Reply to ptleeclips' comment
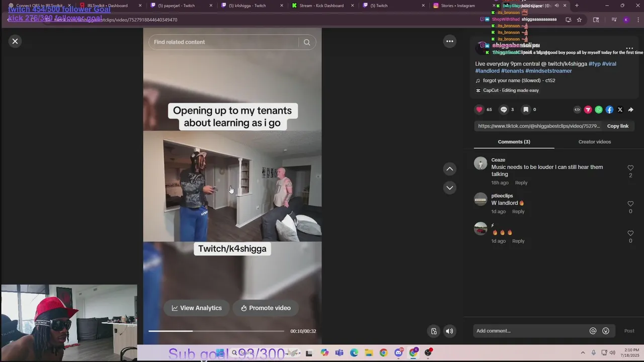The image size is (644, 362). click(x=518, y=212)
